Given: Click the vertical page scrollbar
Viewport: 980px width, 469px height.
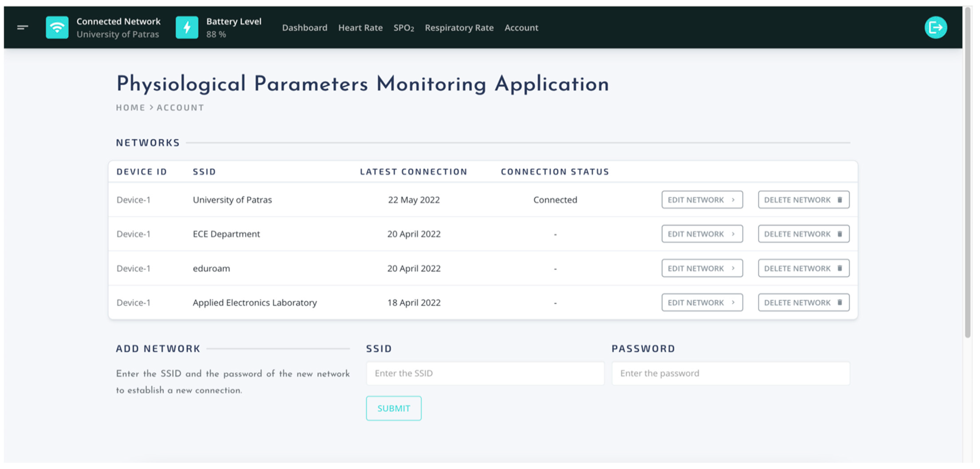Looking at the screenshot, I should 968,171.
